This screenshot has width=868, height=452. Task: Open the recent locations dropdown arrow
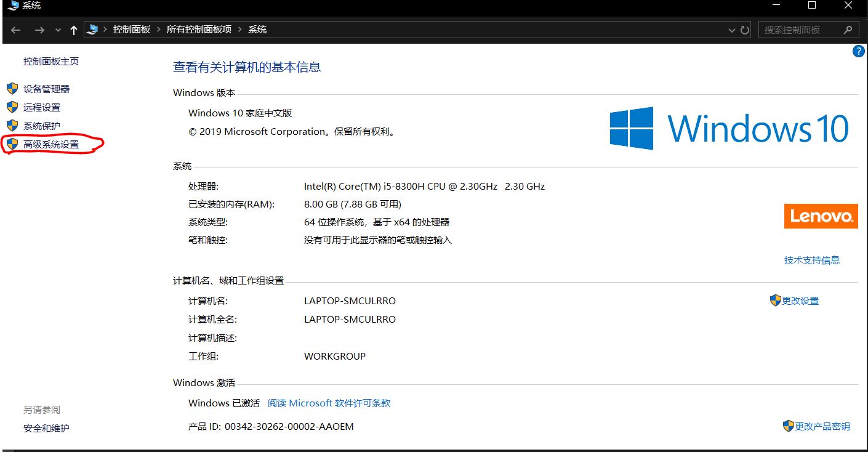58,30
